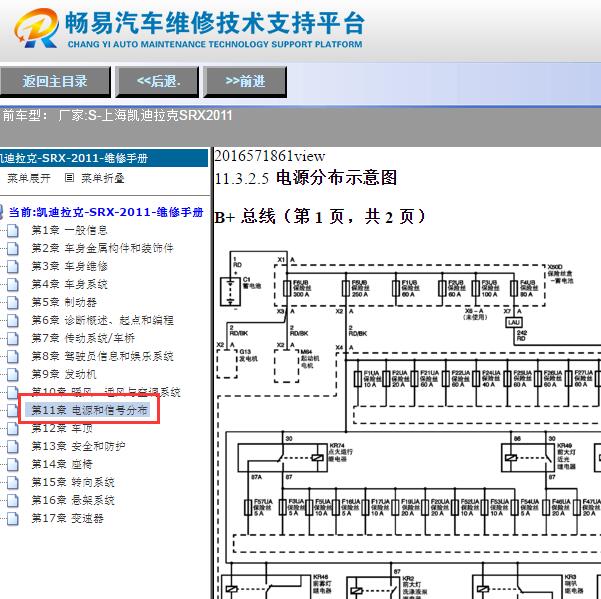This screenshot has width=601, height=599.
Task: Open chapter 第12章 车顶
Action: pyautogui.click(x=62, y=428)
